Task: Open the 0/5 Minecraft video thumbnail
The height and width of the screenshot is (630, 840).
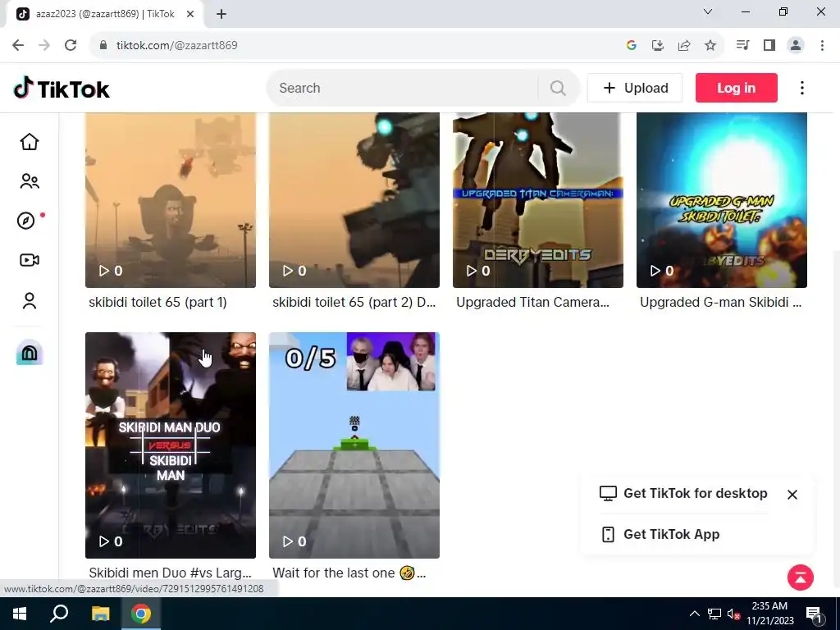Action: click(x=354, y=445)
